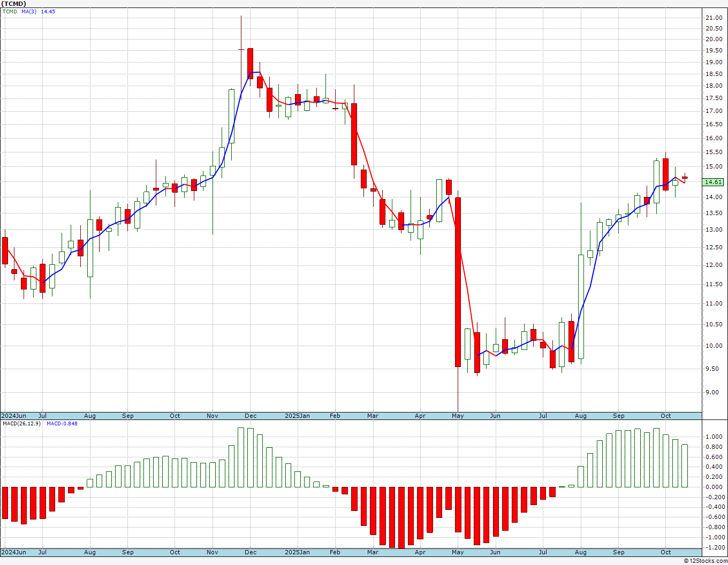Select the 14.00 price axis label
728x565 pixels.
click(x=713, y=197)
